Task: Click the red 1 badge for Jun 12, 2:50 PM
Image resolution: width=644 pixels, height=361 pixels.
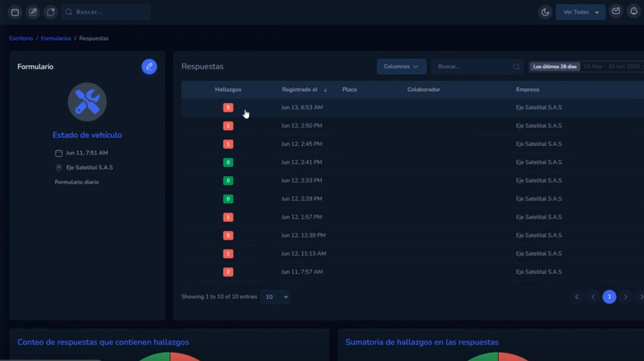Action: click(x=228, y=126)
